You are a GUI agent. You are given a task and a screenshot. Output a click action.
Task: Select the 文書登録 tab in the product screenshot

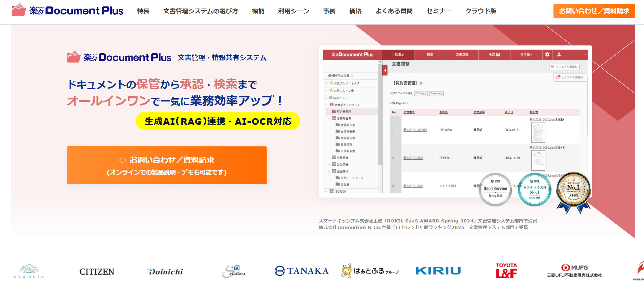pyautogui.click(x=462, y=54)
